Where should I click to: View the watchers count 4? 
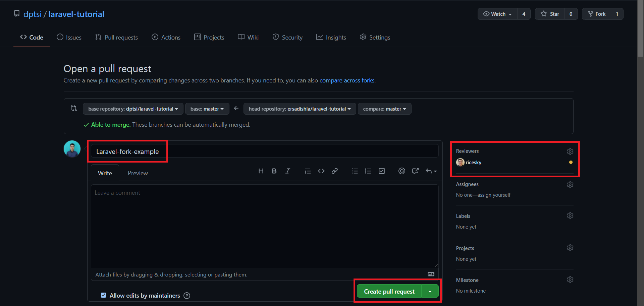click(x=524, y=14)
